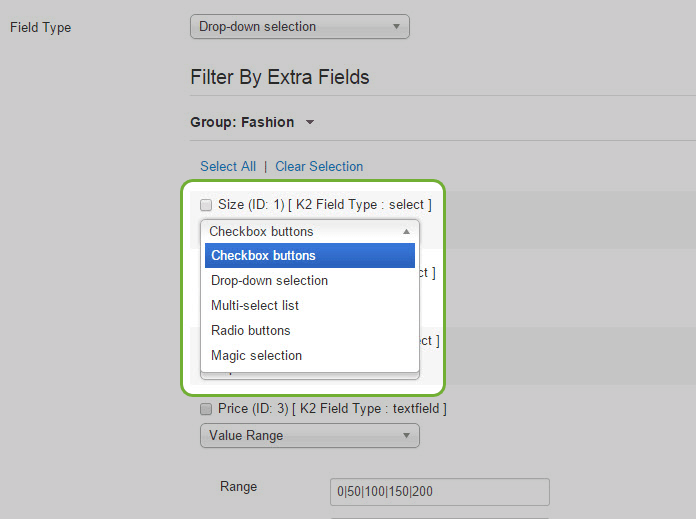Open the Value Range dropdown

310,436
